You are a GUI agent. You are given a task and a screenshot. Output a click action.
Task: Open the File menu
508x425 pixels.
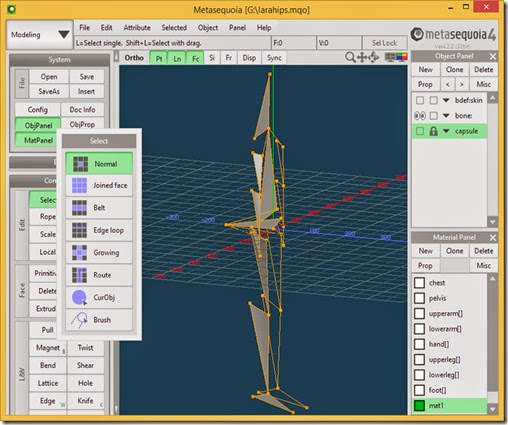tap(85, 28)
